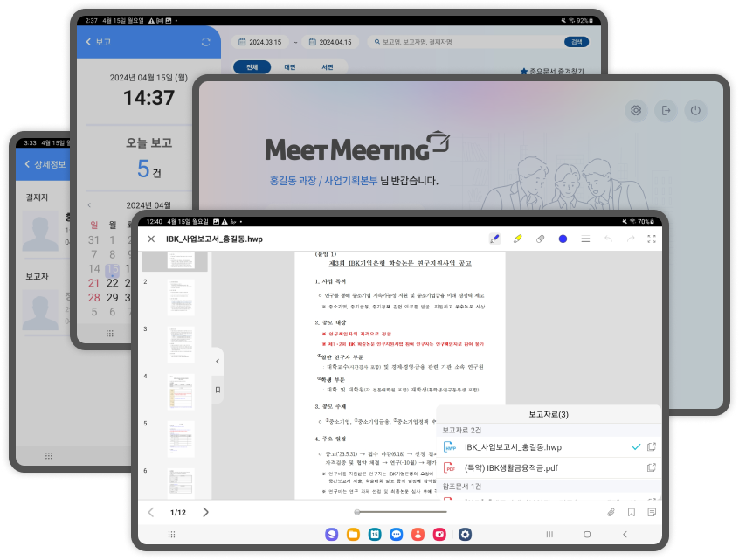Viewport: 739px width, 560px height.
Task: Open app drawer on 상세정보 tablet
Action: [49, 455]
